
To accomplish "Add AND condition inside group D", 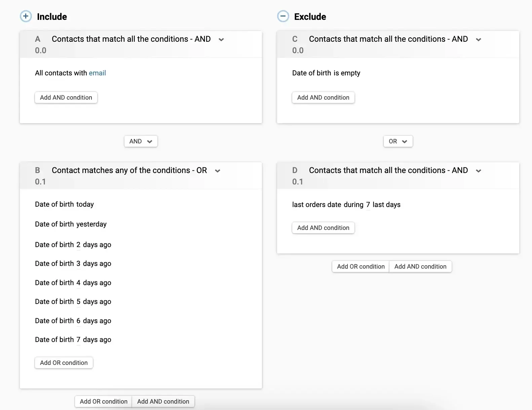I will 323,228.
